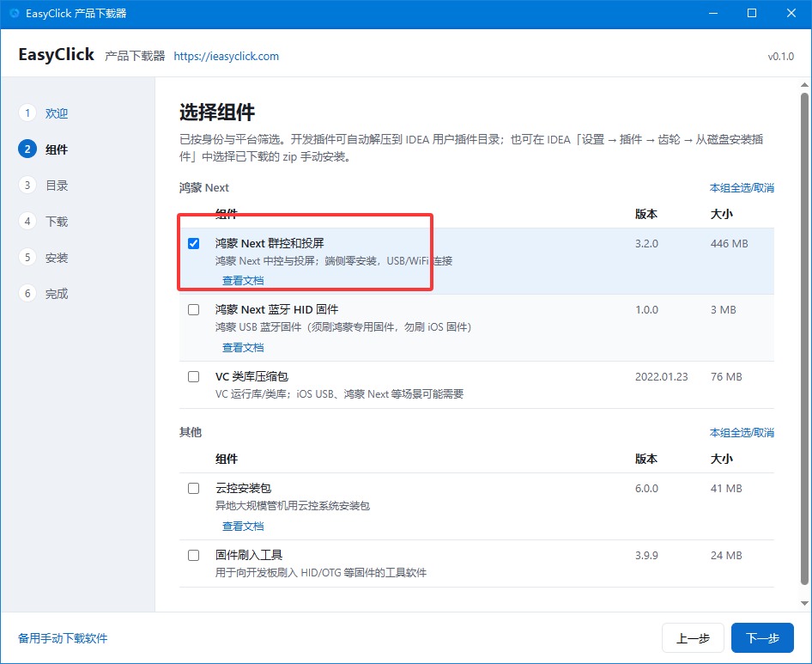Click the 备用手动下载软件 link
Screen dimensions: 812x664
[x=63, y=638]
